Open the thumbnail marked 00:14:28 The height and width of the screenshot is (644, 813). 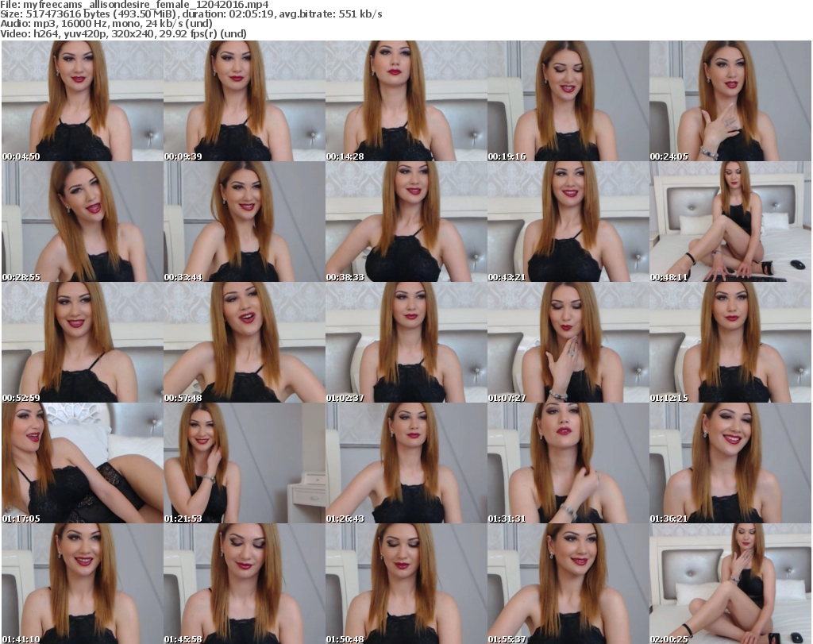(x=406, y=101)
